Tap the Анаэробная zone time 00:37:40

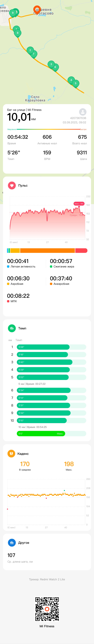61,278
